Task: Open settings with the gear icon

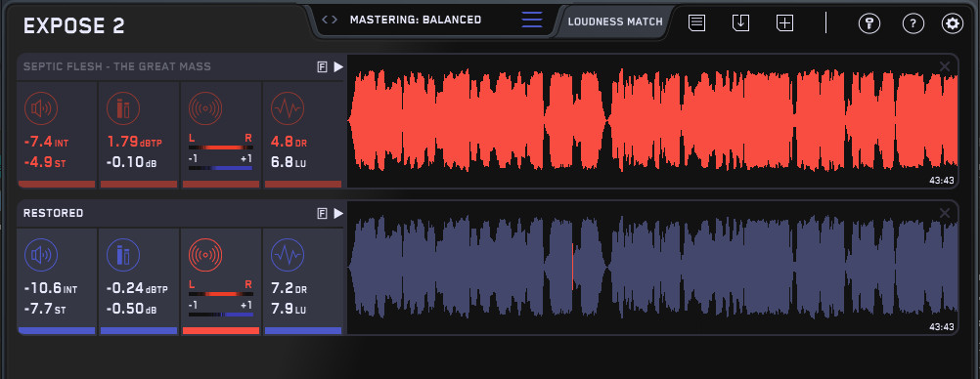Action: (x=953, y=23)
